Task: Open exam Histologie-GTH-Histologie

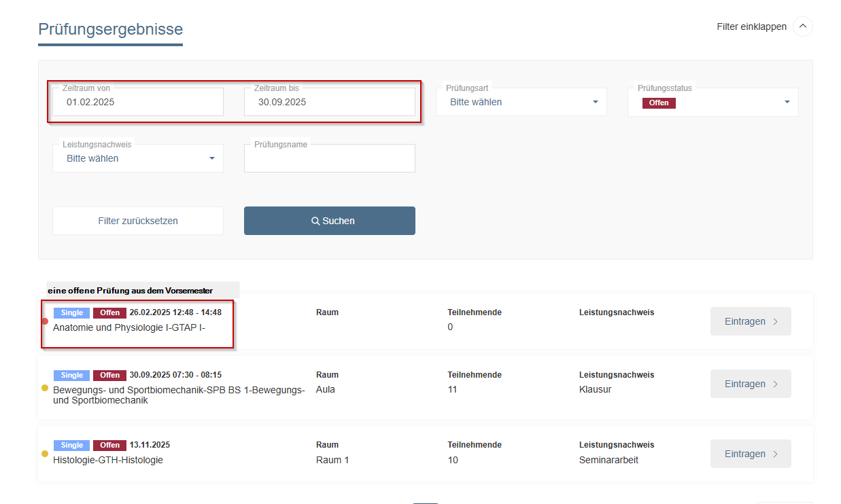Action: point(108,460)
